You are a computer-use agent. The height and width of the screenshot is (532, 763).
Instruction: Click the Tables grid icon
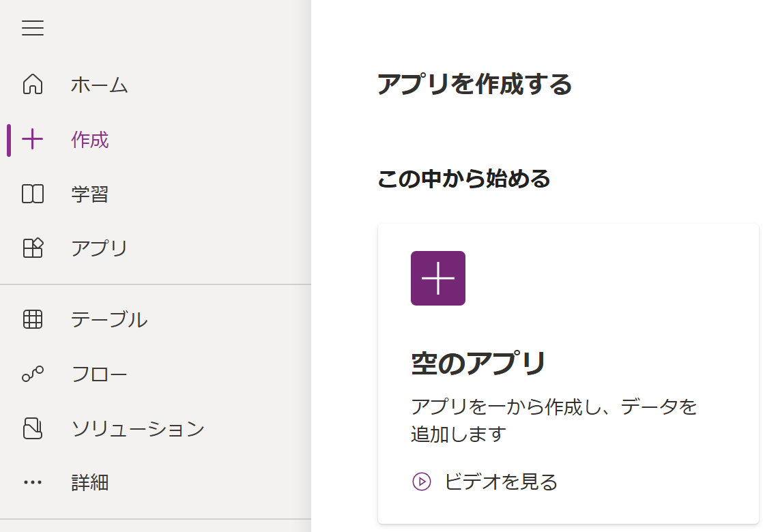click(x=33, y=319)
